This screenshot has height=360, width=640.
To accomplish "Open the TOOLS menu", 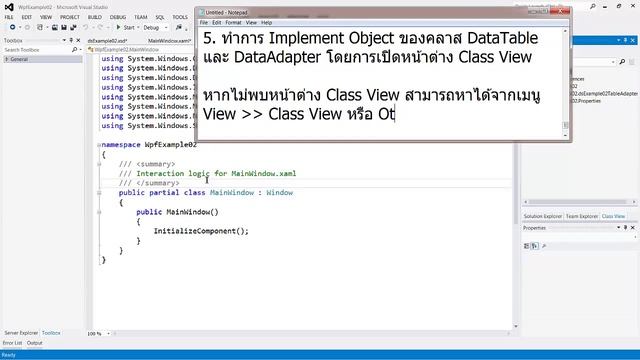I will (x=180, y=17).
